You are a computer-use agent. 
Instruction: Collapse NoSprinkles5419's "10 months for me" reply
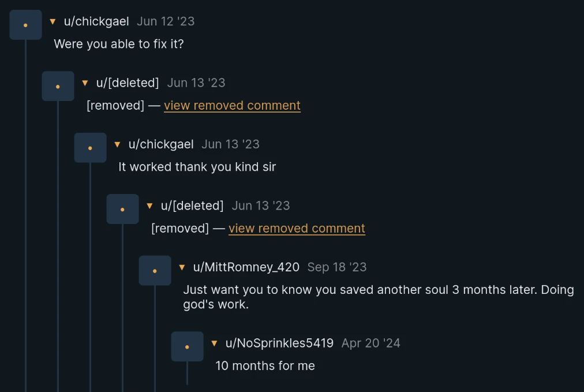[214, 344]
